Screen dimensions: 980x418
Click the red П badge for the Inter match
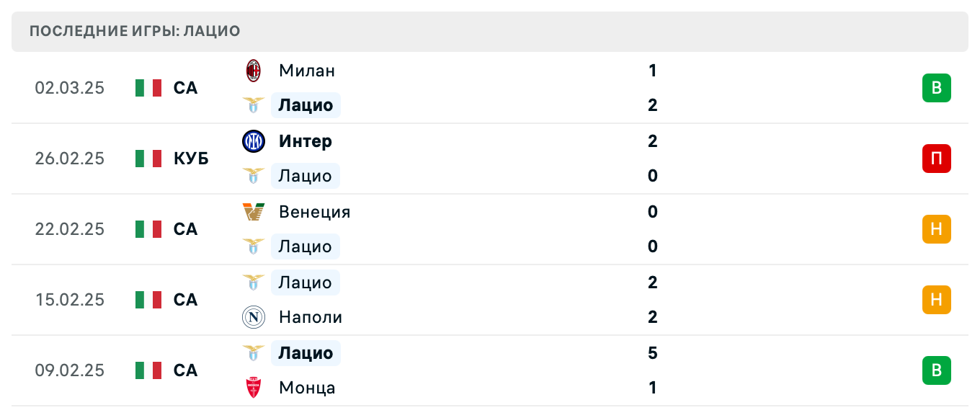point(937,159)
